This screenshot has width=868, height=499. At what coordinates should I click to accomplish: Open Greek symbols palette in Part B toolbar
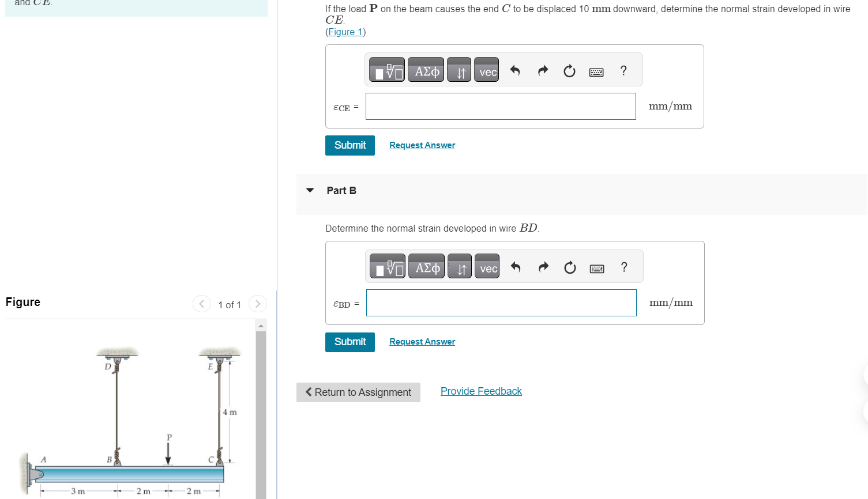click(x=427, y=266)
